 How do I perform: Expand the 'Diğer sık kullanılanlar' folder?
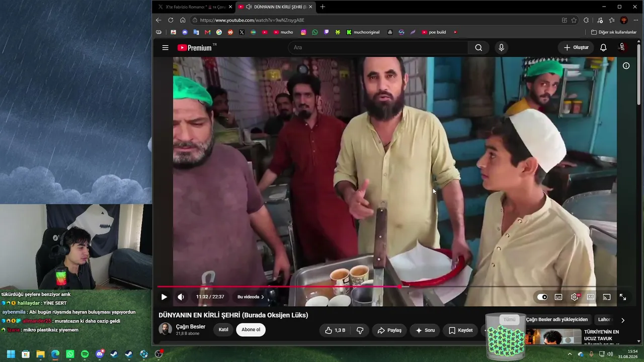click(614, 32)
